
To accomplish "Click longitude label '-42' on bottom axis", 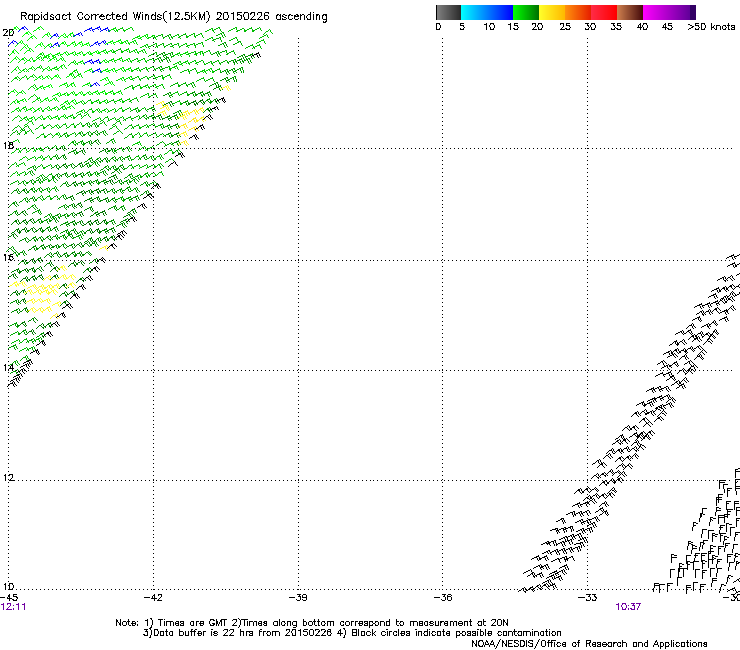I will [x=153, y=598].
